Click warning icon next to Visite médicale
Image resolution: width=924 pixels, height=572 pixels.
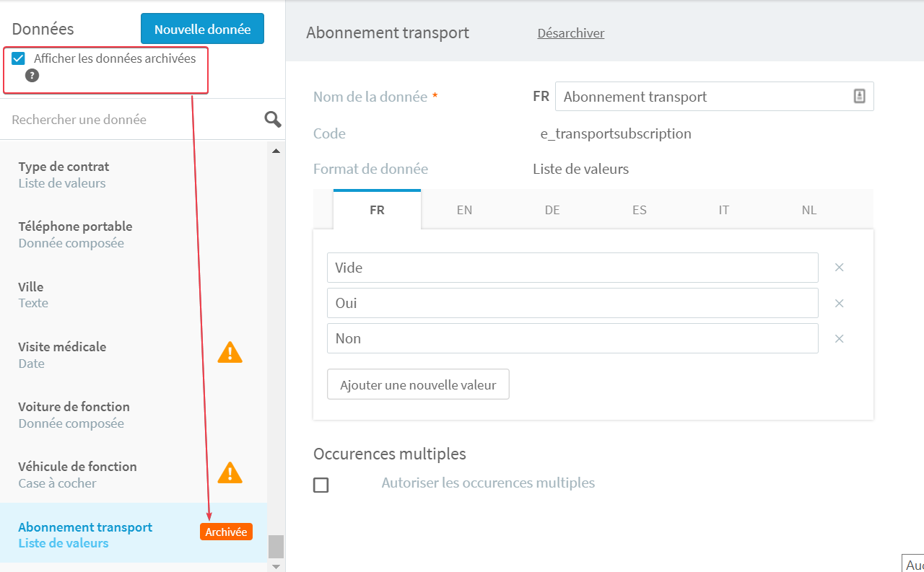[230, 352]
